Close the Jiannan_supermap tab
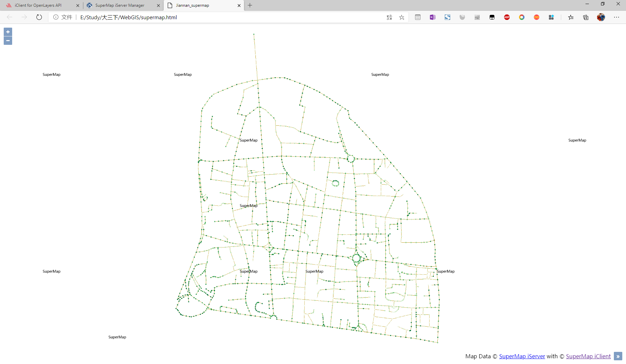626x364 pixels. coord(239,5)
